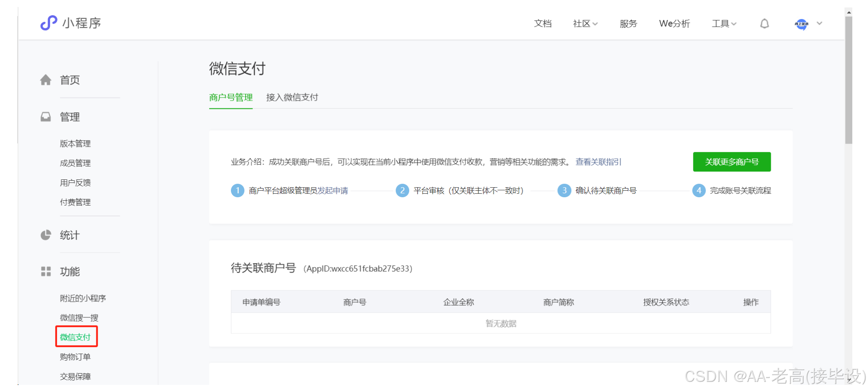
Task: Click the 商户简称 column header
Action: [559, 302]
